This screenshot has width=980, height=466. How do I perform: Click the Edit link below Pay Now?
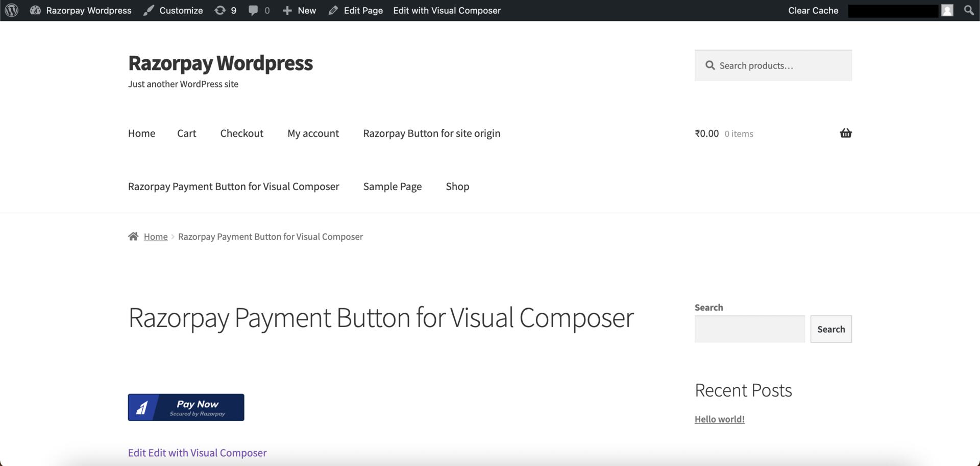[x=137, y=453]
